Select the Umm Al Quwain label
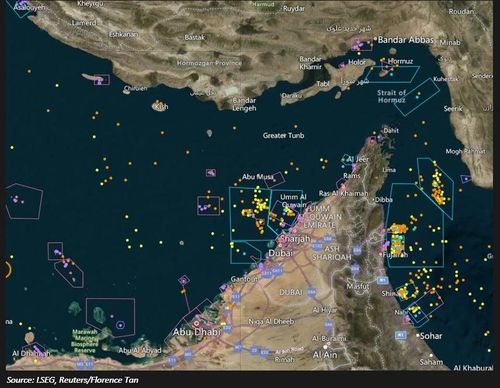Image resolution: width=500 pixels, height=388 pixels. coord(293,200)
